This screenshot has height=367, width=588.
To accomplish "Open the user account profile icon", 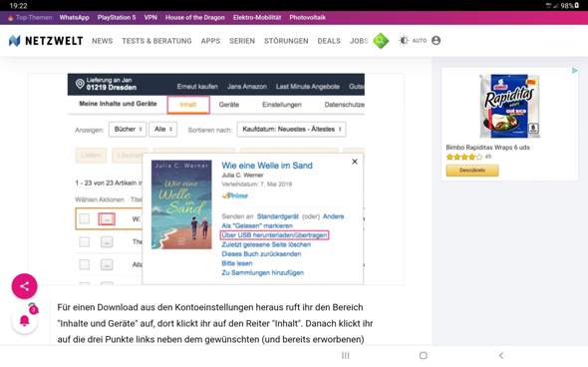I will (x=436, y=41).
